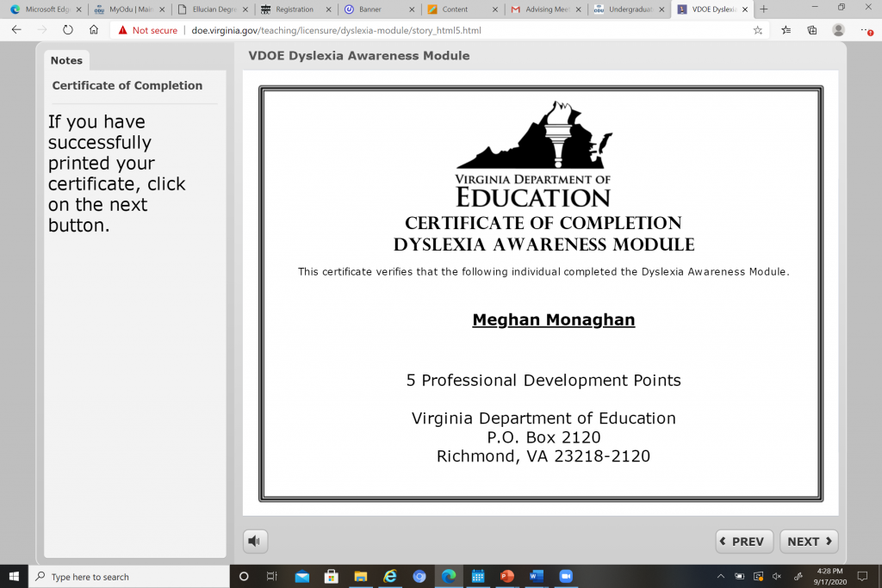The width and height of the screenshot is (882, 588).
Task: Open Zoom from the taskbar
Action: (x=566, y=577)
